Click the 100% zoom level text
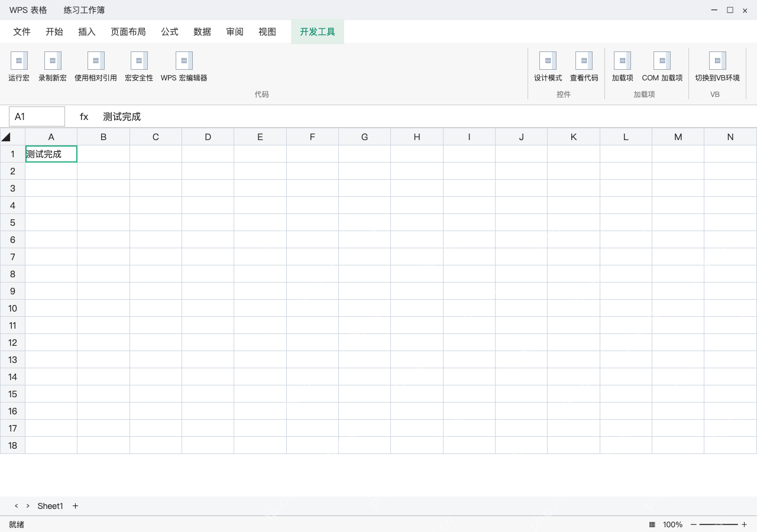The height and width of the screenshot is (532, 757). tap(672, 524)
